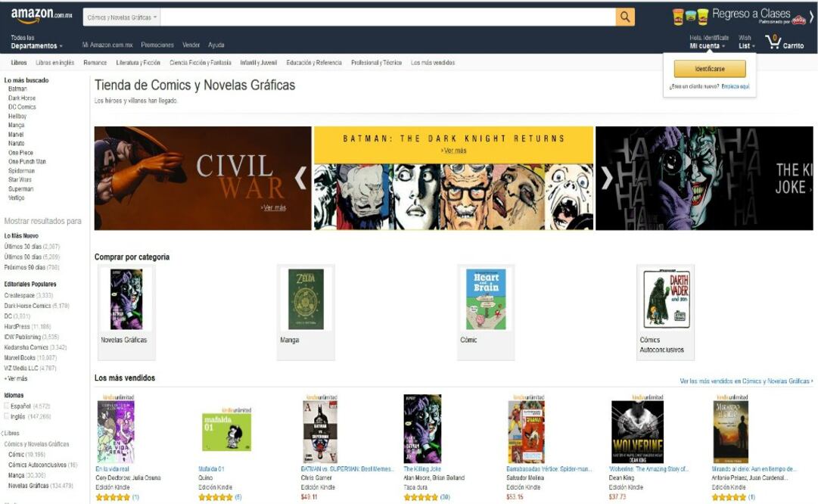
Task: Expand Ver más under Editoriales Populares
Action: coord(16,378)
